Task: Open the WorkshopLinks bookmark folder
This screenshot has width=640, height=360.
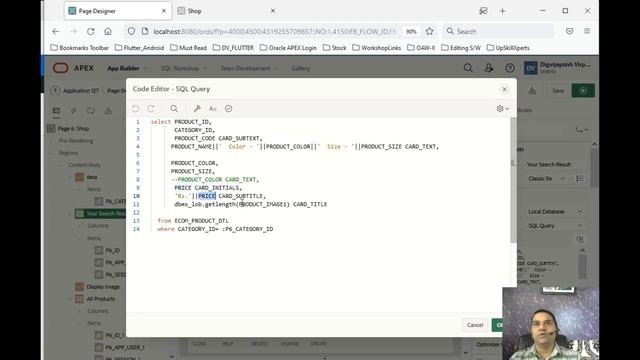Action: click(377, 48)
